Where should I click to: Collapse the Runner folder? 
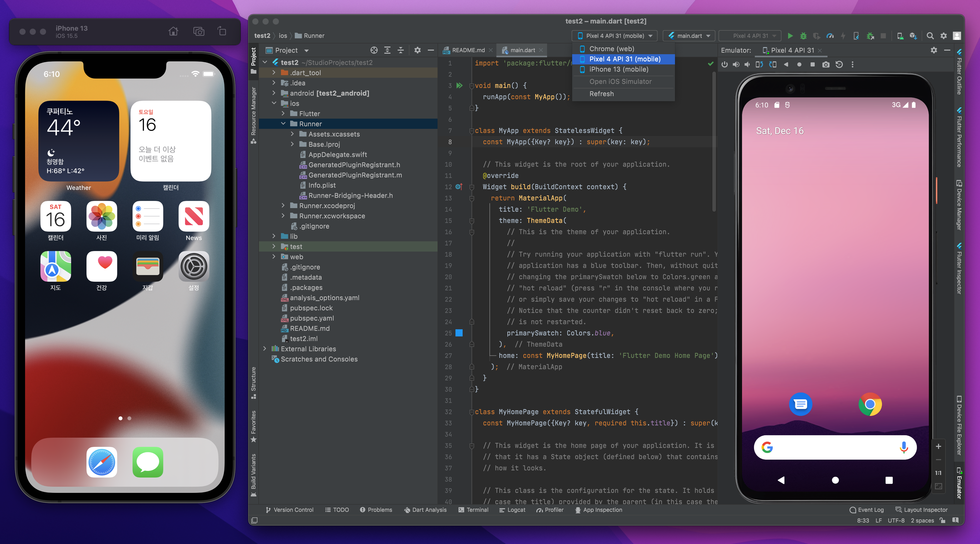pyautogui.click(x=283, y=124)
